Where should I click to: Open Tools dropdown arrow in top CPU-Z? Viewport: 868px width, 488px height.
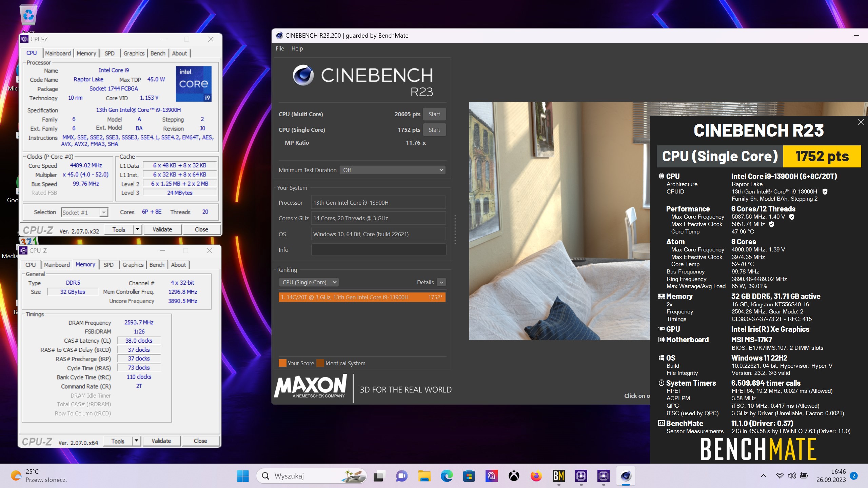click(137, 229)
